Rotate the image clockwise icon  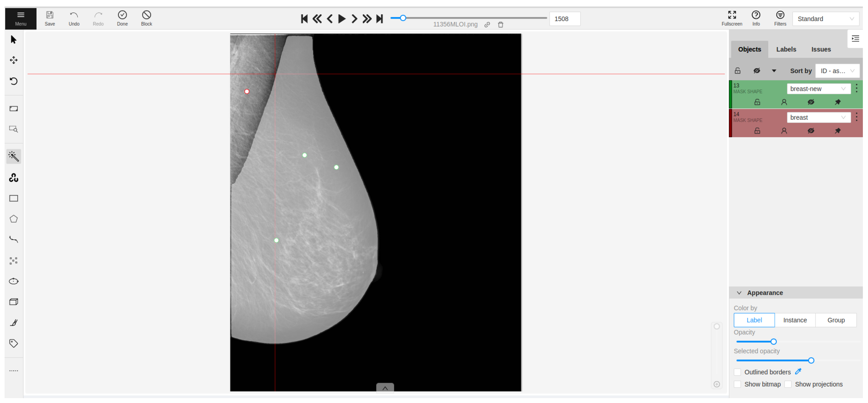[14, 81]
